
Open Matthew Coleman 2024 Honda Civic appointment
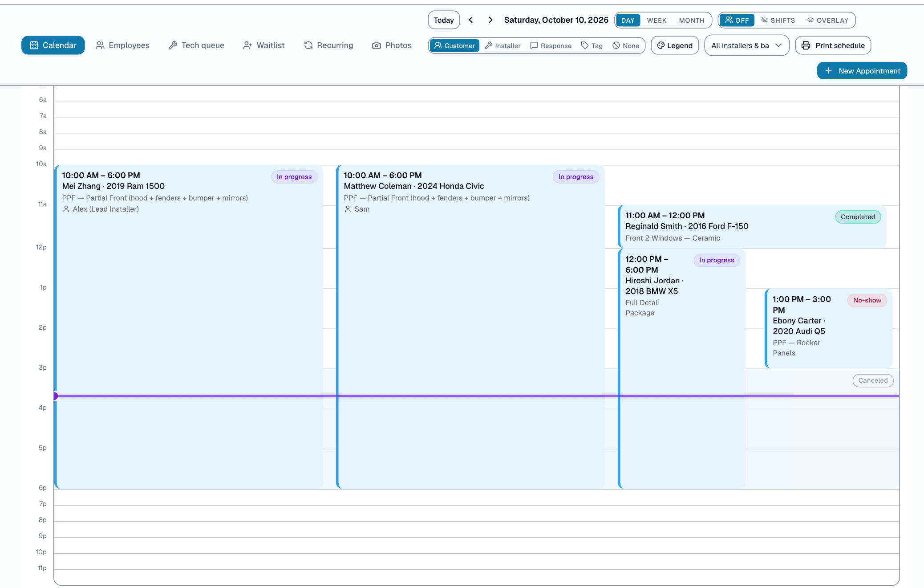471,327
